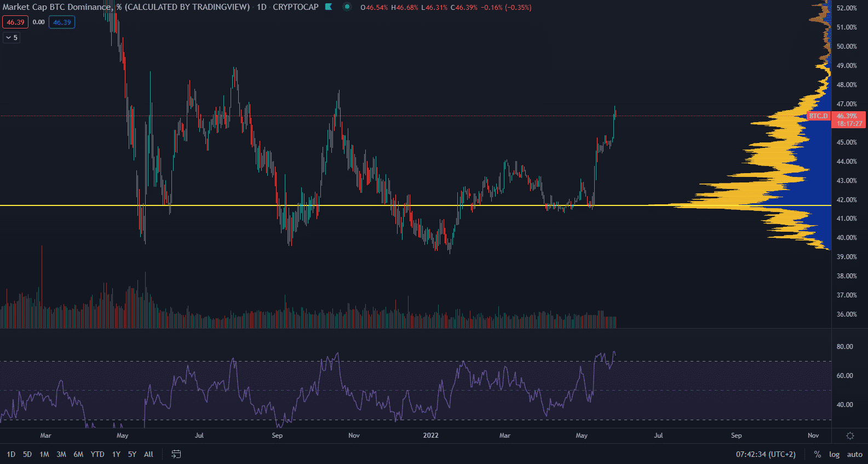This screenshot has width=868, height=464.
Task: Click the teal market status circle icon
Action: (x=347, y=7)
